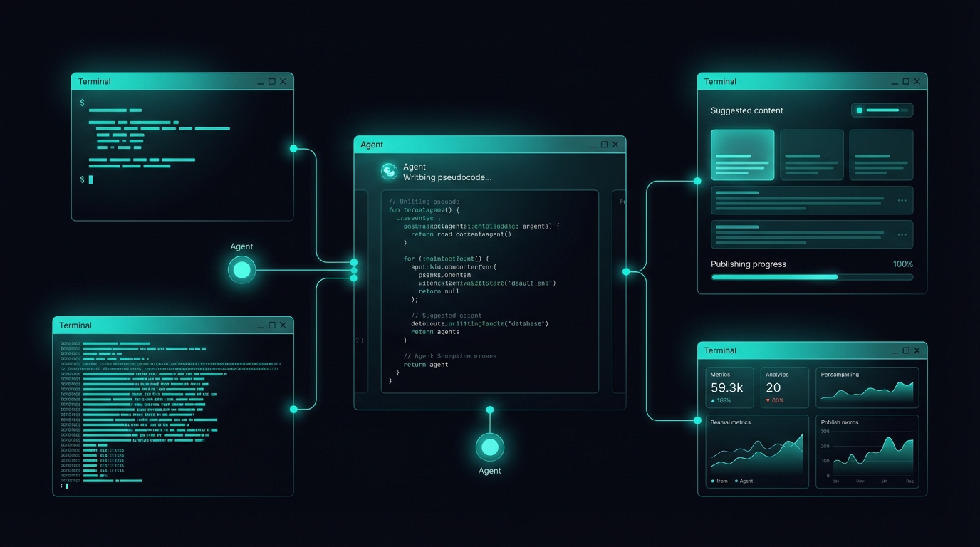Click the connector node on the top-left Terminal edge
The image size is (980, 547).
point(293,148)
